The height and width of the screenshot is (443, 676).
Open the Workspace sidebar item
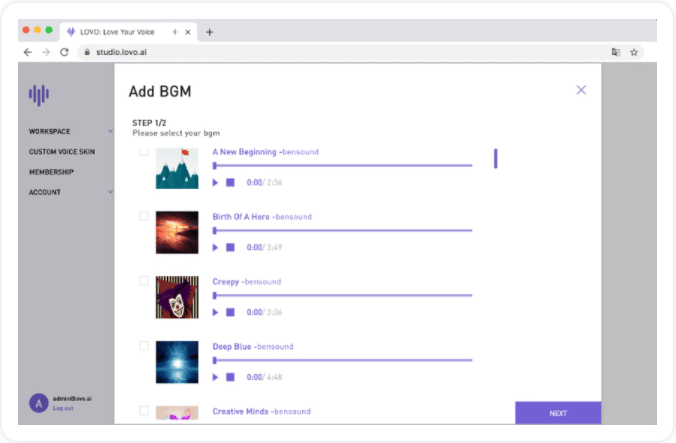pos(49,131)
